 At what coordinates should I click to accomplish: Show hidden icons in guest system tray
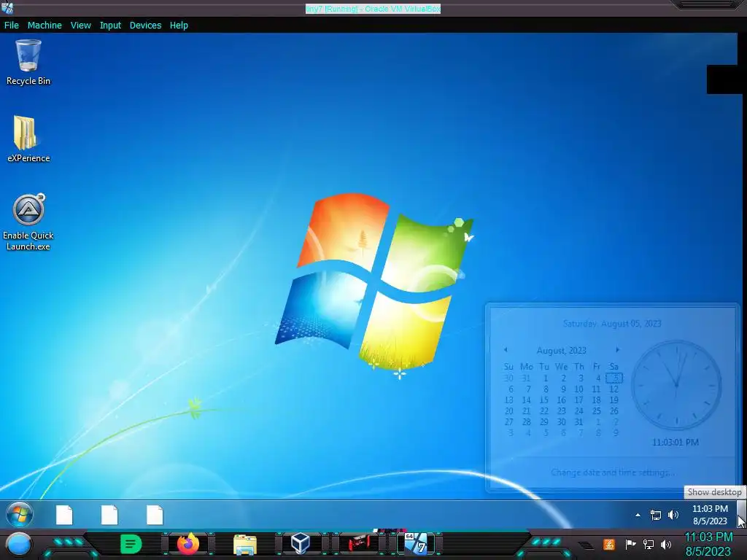(638, 515)
